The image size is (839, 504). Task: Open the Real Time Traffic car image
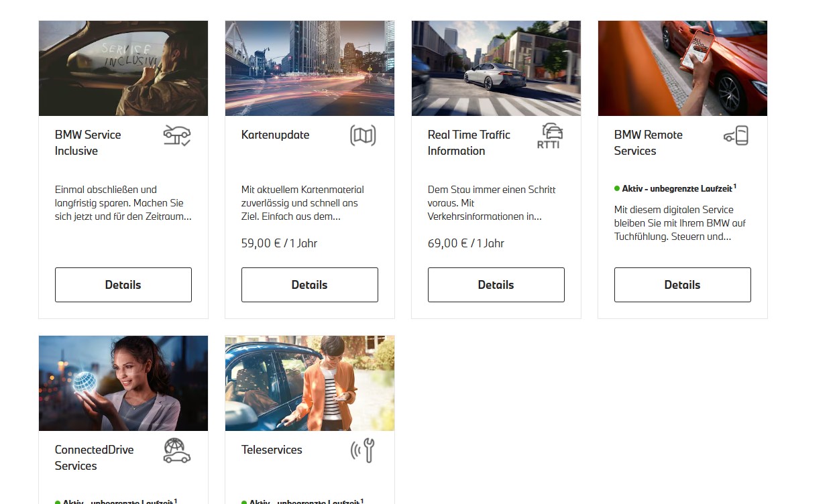pos(496,68)
